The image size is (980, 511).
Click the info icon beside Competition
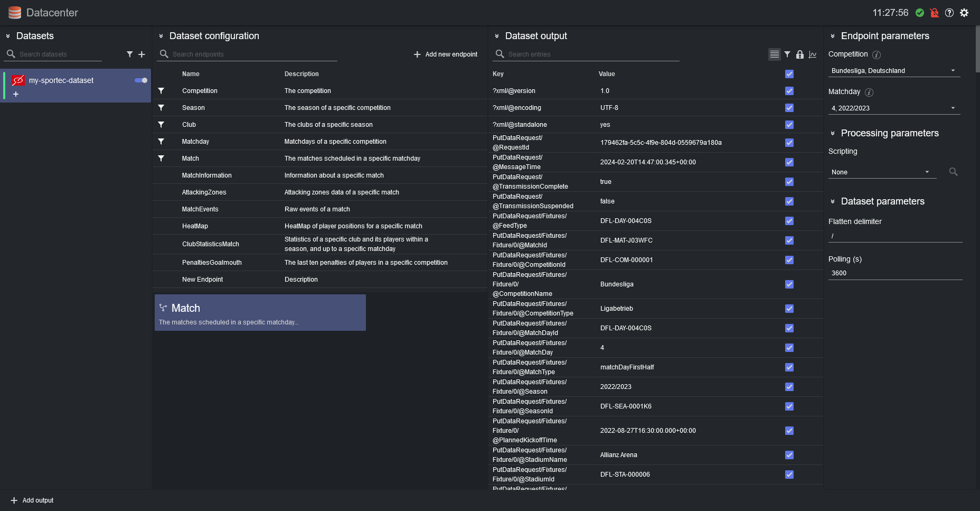tap(877, 55)
